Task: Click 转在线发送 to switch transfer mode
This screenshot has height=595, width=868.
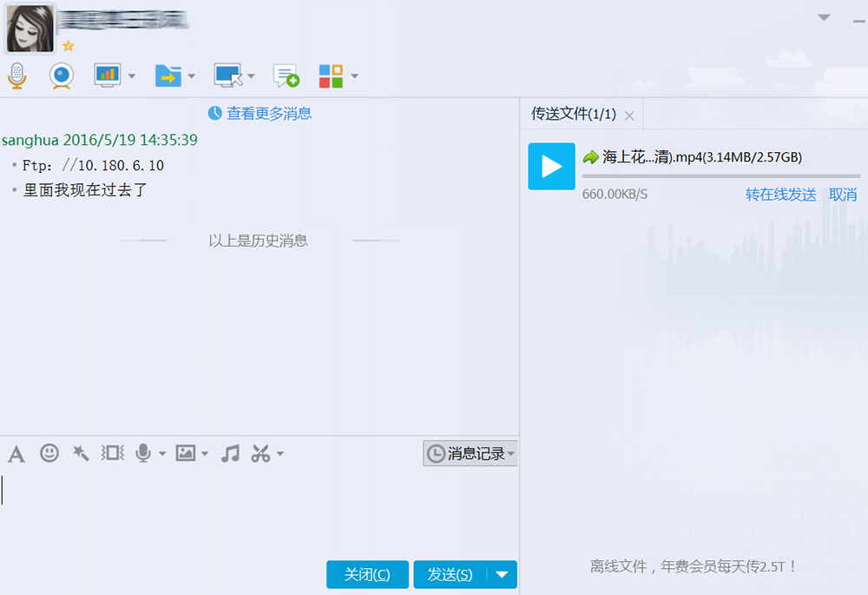Action: (x=779, y=195)
